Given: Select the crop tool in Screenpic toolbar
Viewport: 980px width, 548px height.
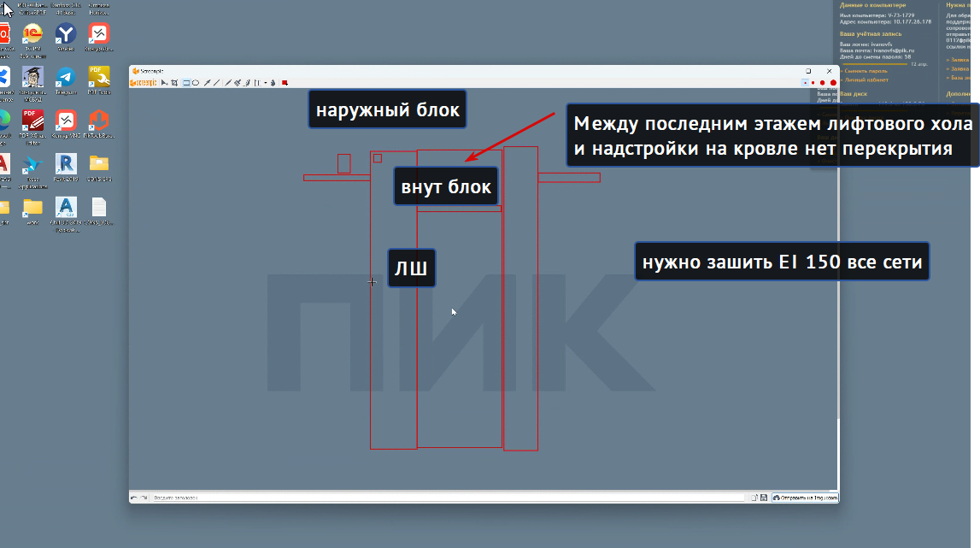Looking at the screenshot, I should pos(174,83).
